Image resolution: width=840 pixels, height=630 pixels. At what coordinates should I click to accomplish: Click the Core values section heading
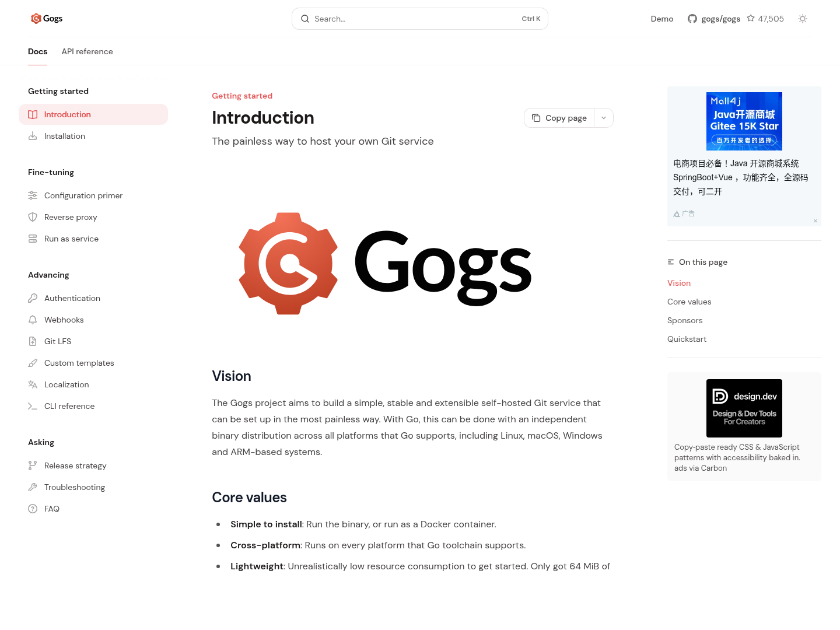(250, 498)
